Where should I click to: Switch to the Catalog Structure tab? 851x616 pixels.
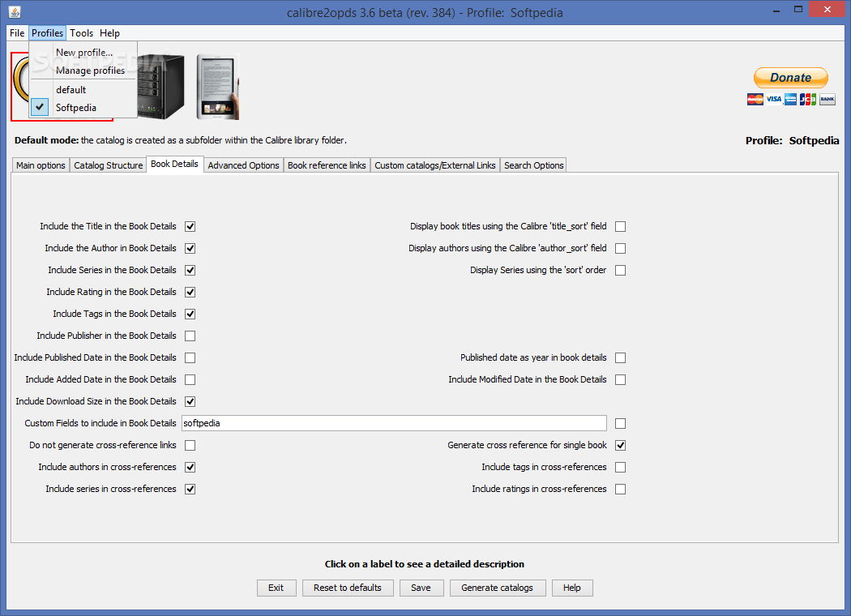[x=108, y=165]
